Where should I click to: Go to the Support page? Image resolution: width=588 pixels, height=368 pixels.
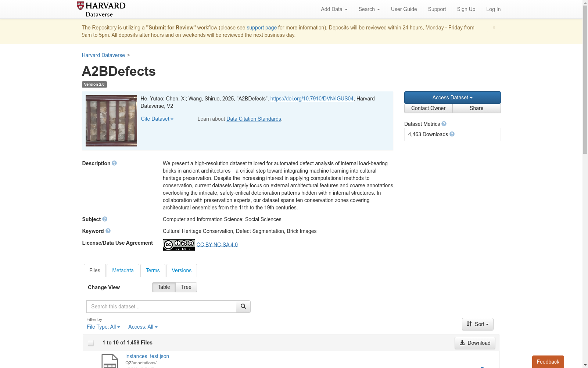[x=437, y=9]
